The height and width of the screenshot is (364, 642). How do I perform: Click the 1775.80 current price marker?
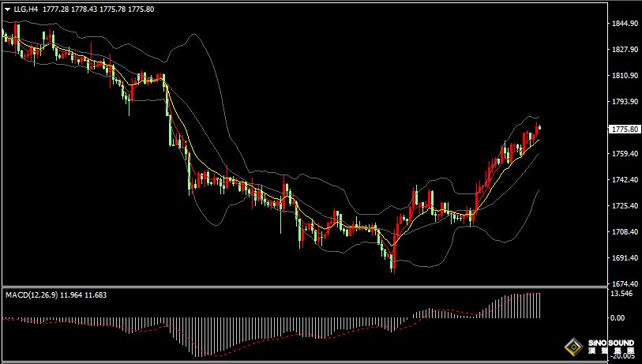point(625,129)
